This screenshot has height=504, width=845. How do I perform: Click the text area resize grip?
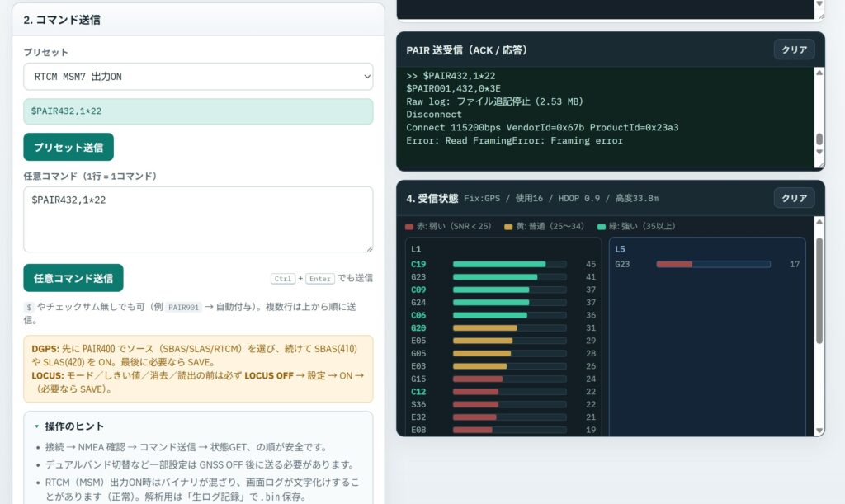click(369, 248)
